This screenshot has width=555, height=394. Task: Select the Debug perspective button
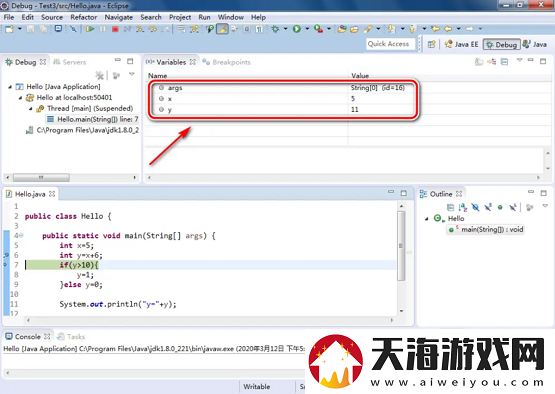502,44
